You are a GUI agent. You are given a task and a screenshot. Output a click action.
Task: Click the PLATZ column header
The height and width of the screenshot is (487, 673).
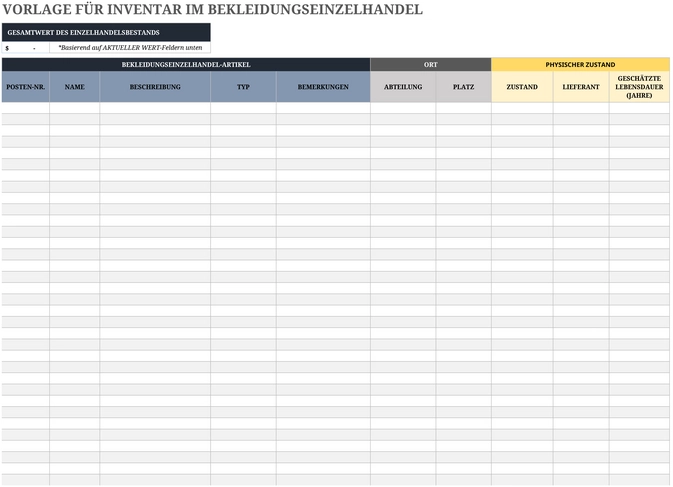pyautogui.click(x=464, y=87)
